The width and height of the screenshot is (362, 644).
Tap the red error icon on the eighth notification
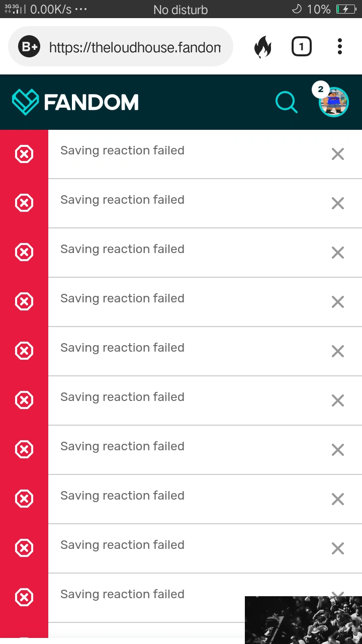[24, 499]
